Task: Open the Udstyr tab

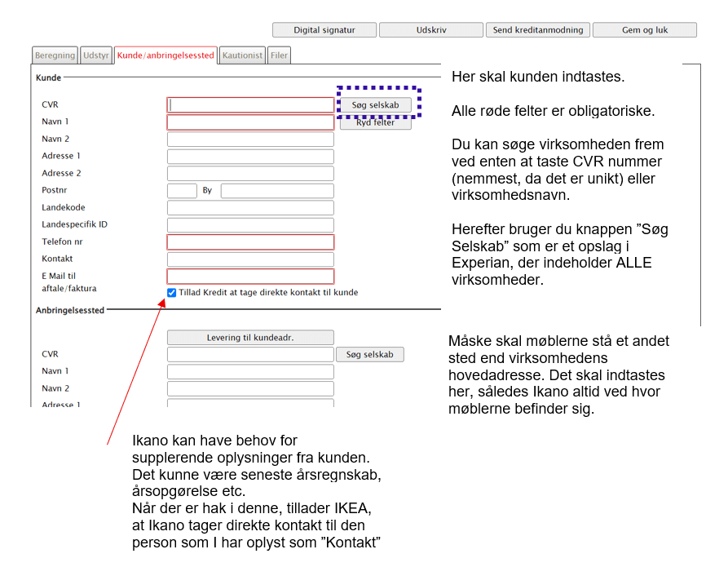Action: [95, 55]
